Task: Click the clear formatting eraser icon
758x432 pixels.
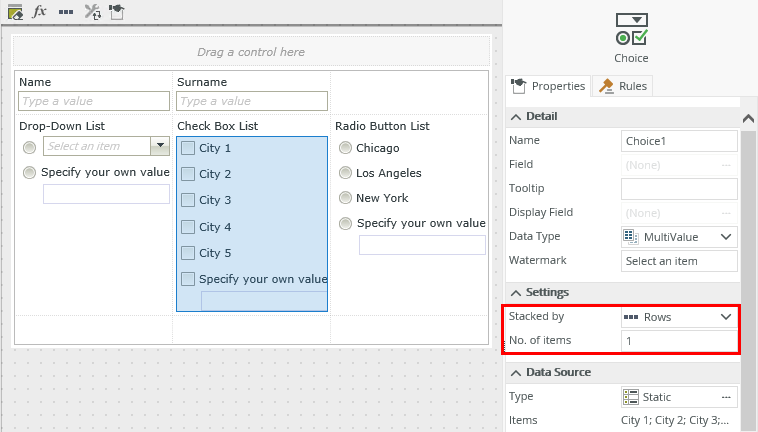Action: (x=15, y=11)
